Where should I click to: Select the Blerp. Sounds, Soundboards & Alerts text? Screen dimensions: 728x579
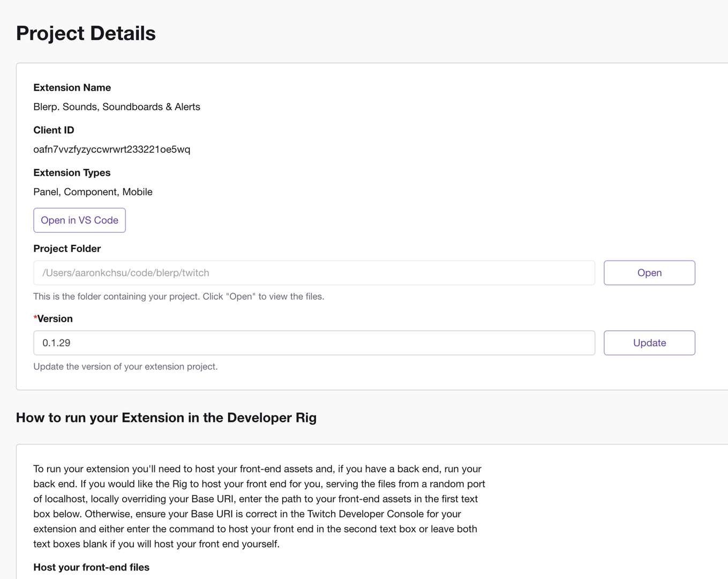click(117, 107)
